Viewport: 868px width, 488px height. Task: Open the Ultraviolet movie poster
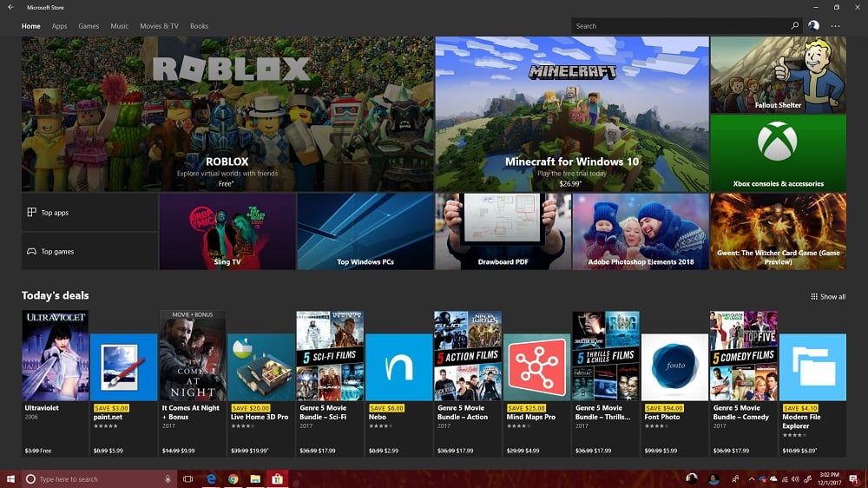coord(56,355)
